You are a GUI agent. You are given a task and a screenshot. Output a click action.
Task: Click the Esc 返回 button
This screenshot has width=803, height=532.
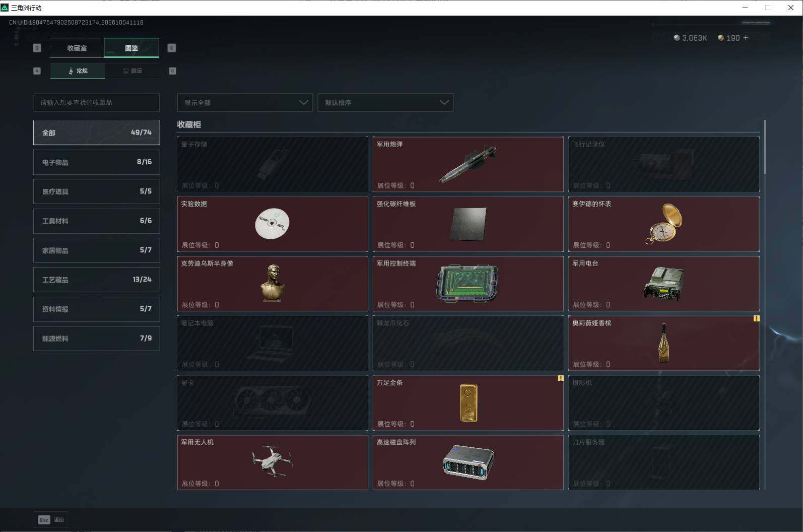[51, 520]
